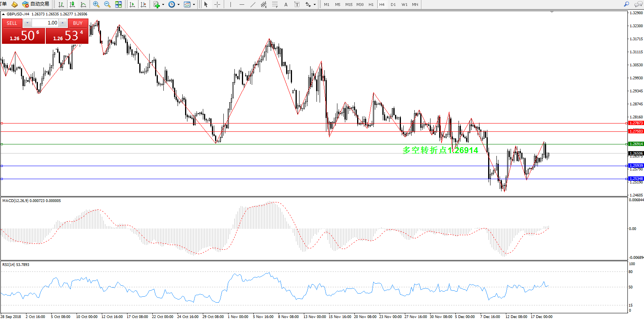Zoom in on the chart
Image resolution: width=644 pixels, height=320 pixels.
click(x=96, y=4)
